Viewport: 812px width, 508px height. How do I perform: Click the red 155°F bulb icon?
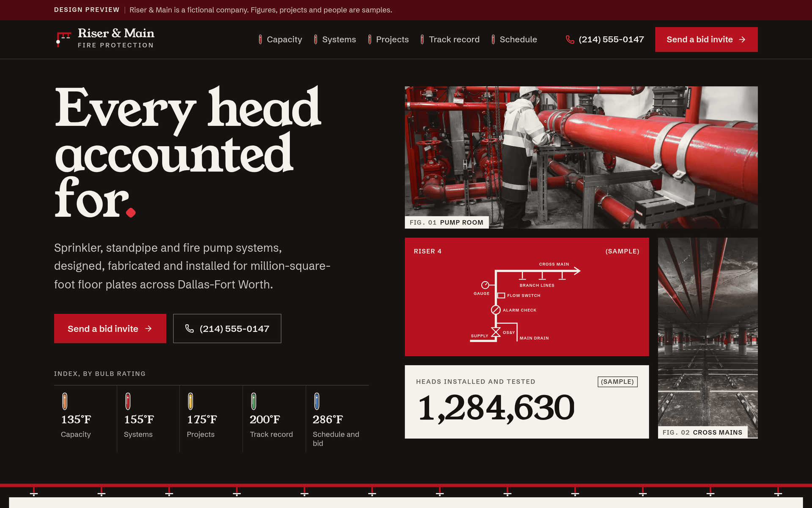coord(128,401)
